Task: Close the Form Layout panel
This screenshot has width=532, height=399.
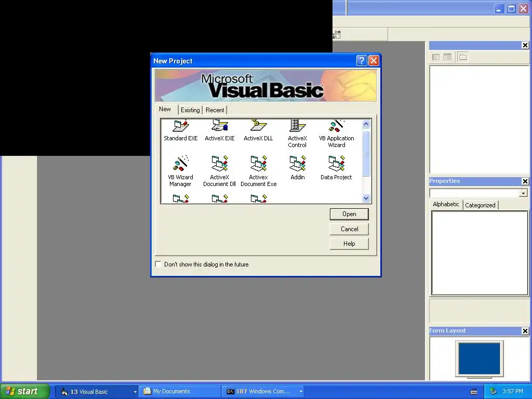Action: pos(525,331)
